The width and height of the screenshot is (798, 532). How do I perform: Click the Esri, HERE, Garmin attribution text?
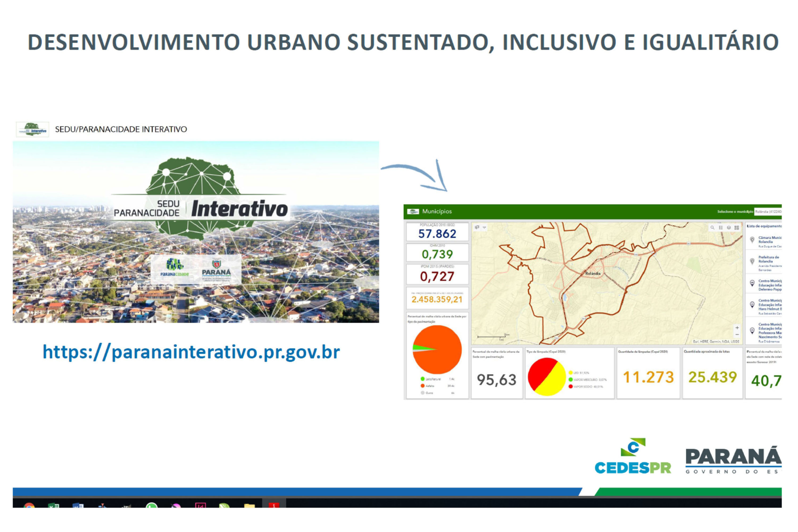pos(716,341)
